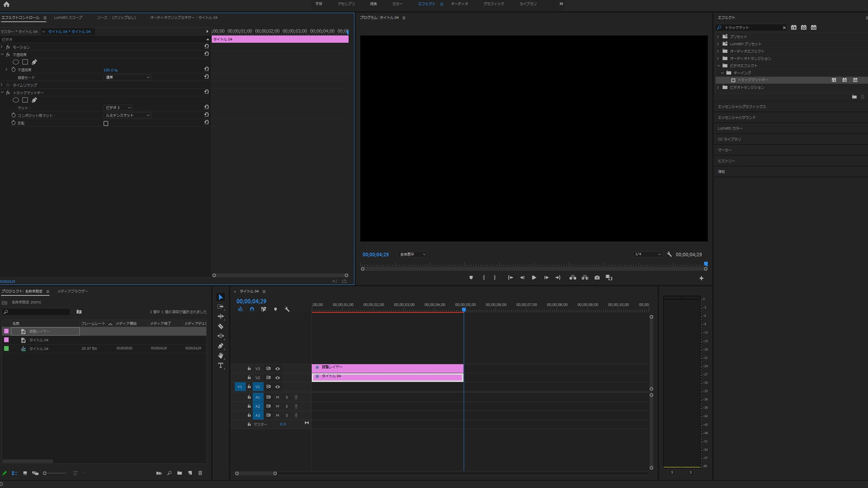The width and height of the screenshot is (868, 488).
Task: Select the Hand tool
Action: 221,356
